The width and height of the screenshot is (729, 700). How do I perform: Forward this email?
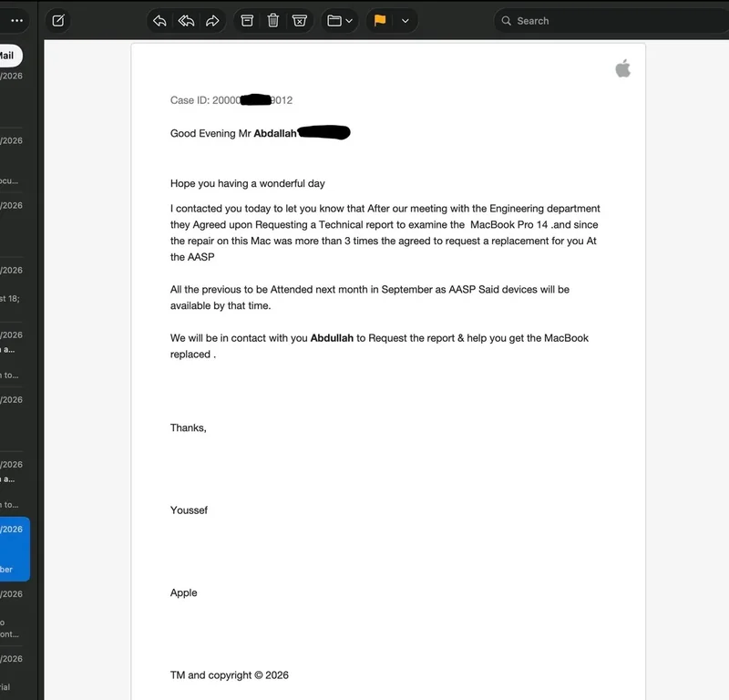[212, 20]
